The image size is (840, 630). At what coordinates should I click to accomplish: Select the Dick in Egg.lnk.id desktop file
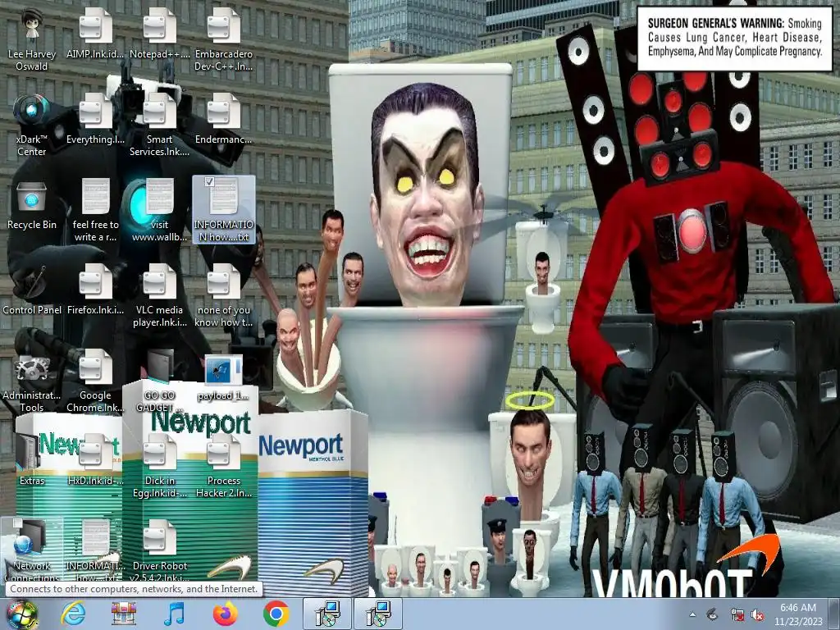[x=160, y=466]
